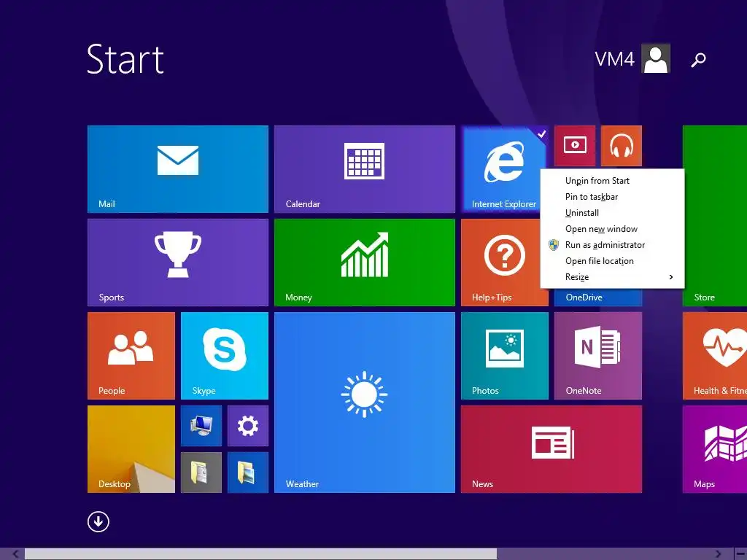Launch the OneNote tile

pos(598,356)
